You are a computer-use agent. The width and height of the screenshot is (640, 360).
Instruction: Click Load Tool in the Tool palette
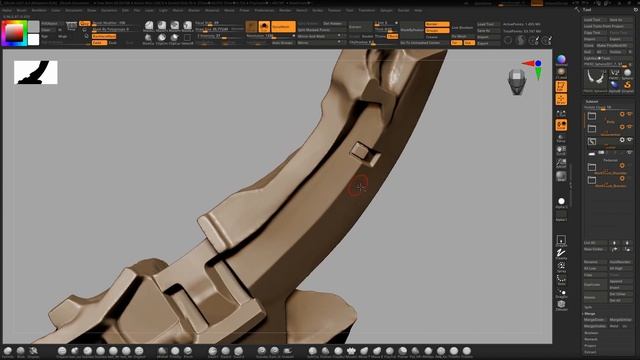594,20
